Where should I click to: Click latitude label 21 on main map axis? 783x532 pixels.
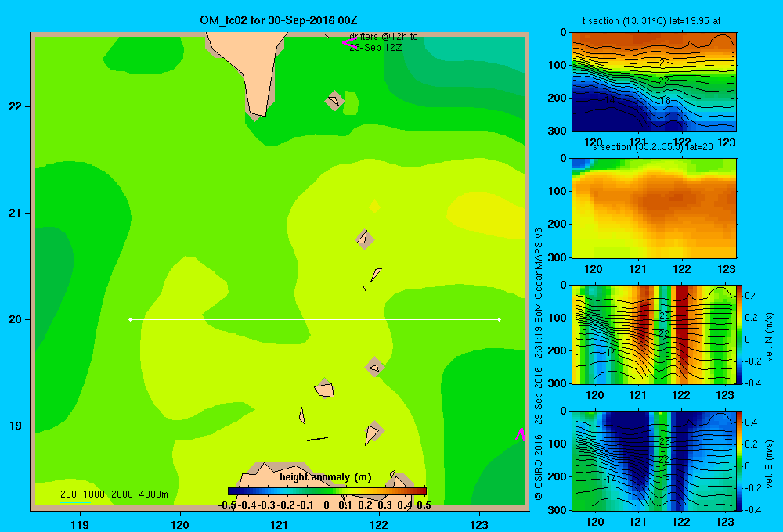pos(16,213)
